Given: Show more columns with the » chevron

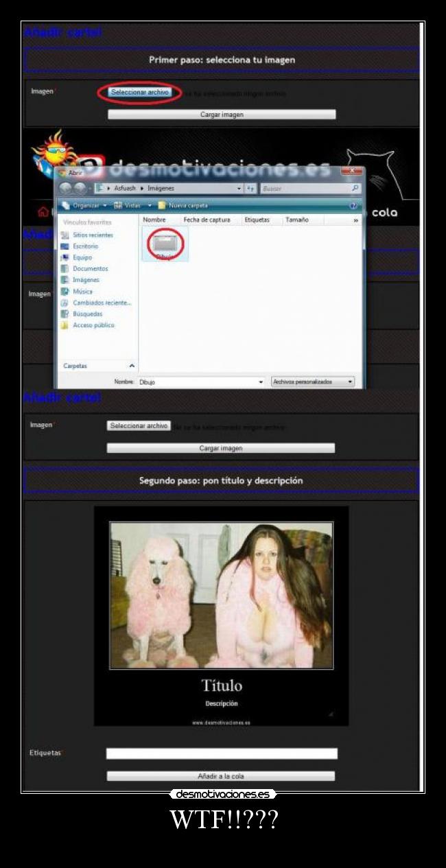Looking at the screenshot, I should pyautogui.click(x=355, y=220).
